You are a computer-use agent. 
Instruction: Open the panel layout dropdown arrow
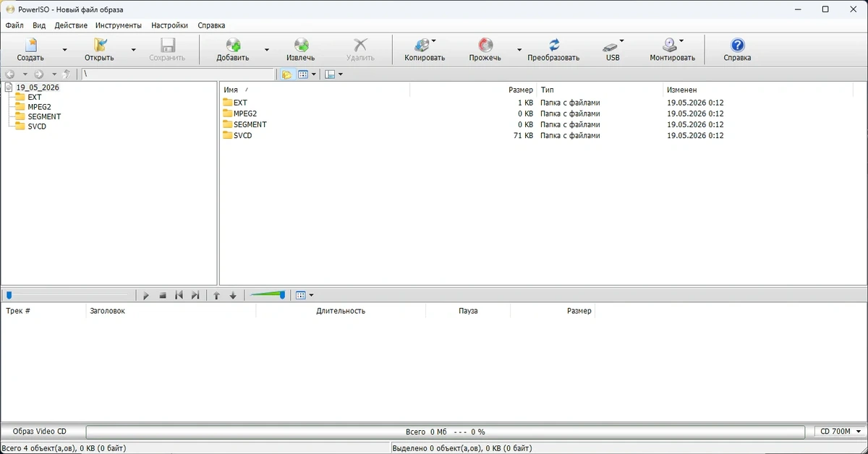[341, 74]
